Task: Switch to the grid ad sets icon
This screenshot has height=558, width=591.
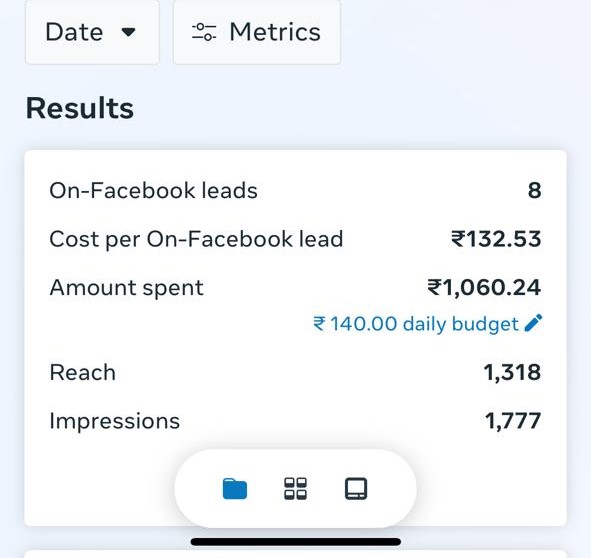Action: [x=295, y=489]
